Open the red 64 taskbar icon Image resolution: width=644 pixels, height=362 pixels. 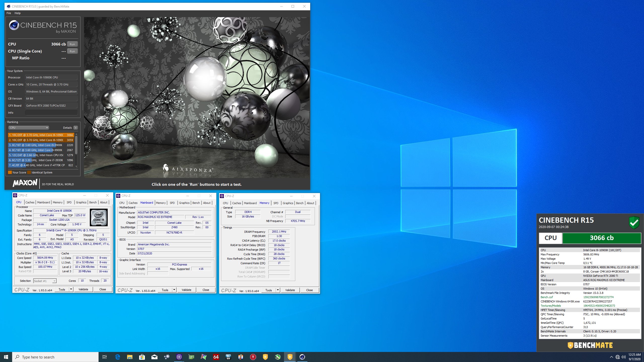click(216, 357)
